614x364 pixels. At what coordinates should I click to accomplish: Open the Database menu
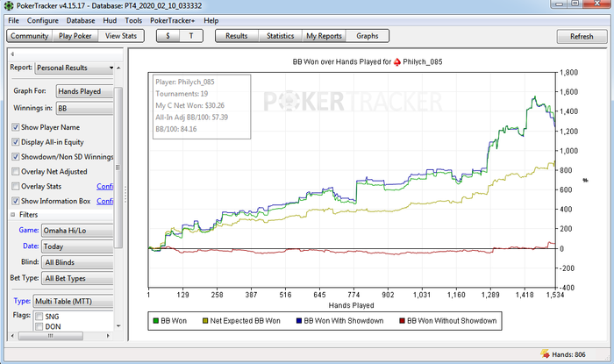(81, 21)
